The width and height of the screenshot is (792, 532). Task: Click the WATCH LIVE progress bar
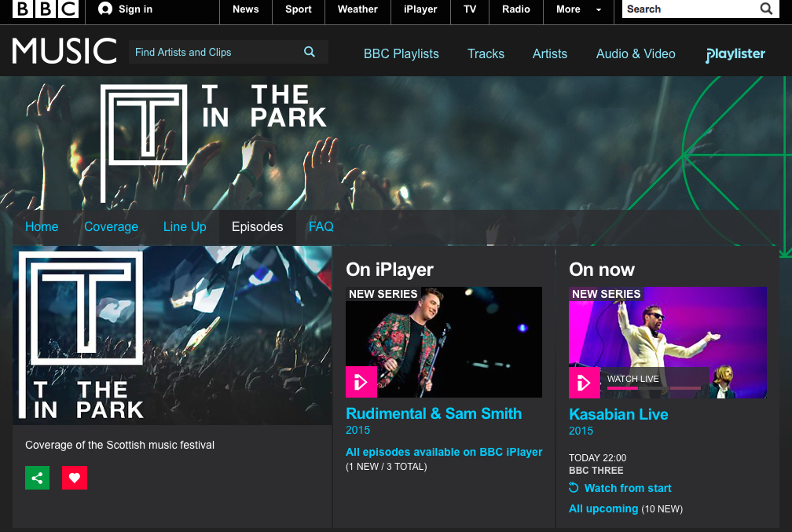[654, 388]
